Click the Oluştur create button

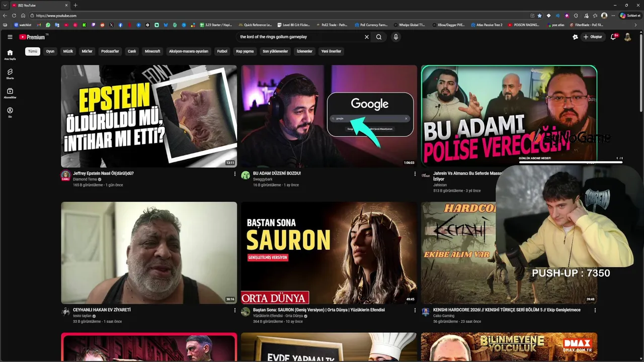click(593, 37)
